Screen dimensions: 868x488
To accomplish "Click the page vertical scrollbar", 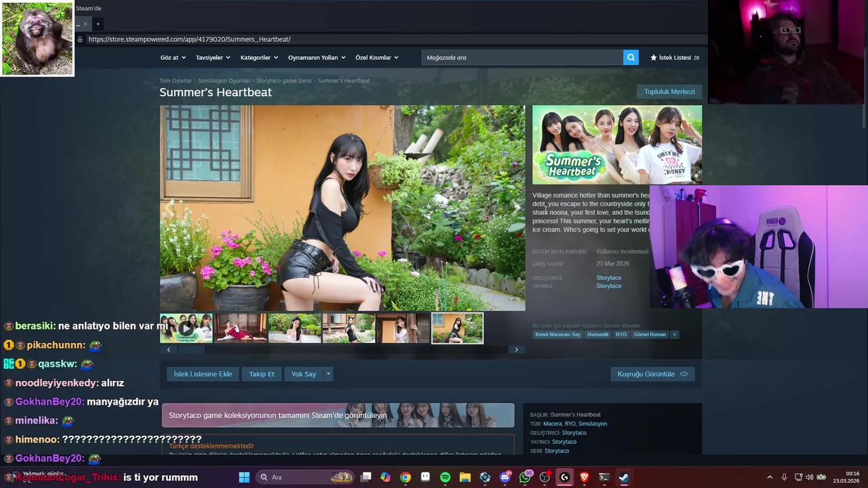I will pos(865,115).
